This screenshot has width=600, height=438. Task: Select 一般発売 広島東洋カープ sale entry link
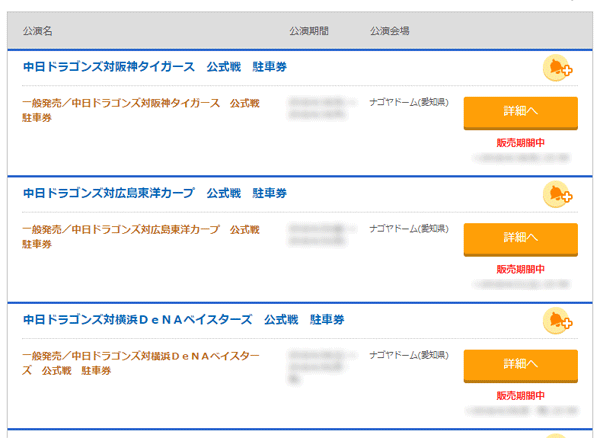[x=141, y=236]
